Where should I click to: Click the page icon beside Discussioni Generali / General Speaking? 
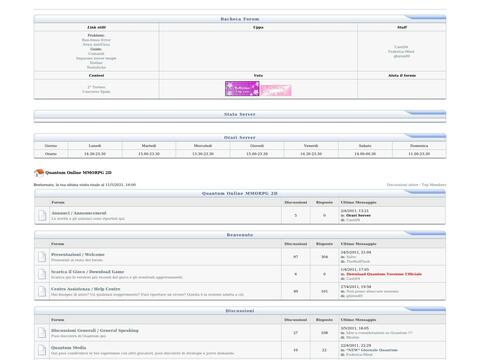(x=42, y=333)
